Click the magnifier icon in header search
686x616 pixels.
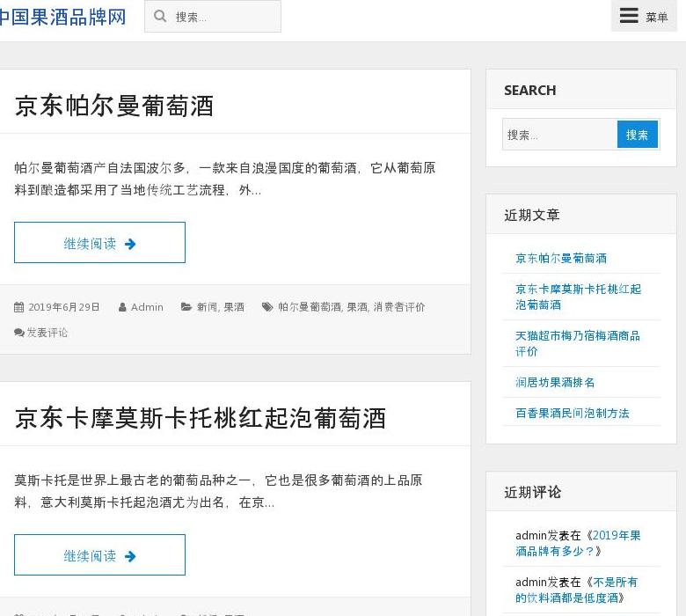[x=160, y=16]
